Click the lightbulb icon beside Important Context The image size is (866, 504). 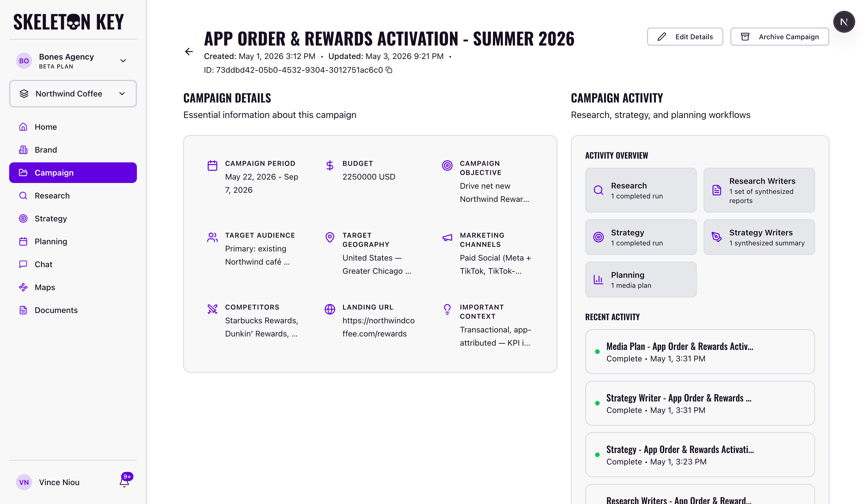(447, 309)
